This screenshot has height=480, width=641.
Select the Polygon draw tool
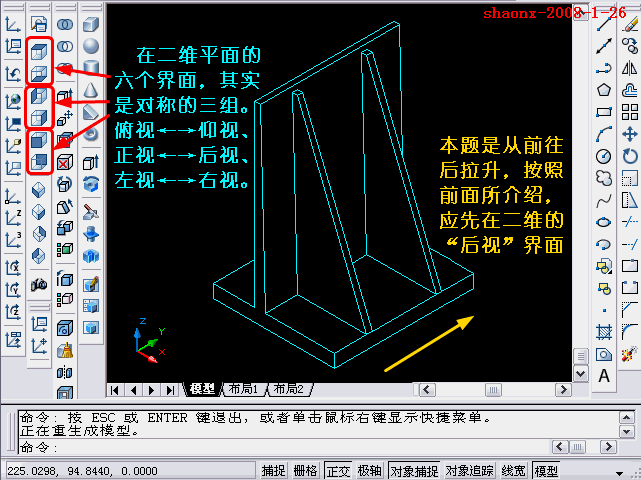pyautogui.click(x=604, y=90)
